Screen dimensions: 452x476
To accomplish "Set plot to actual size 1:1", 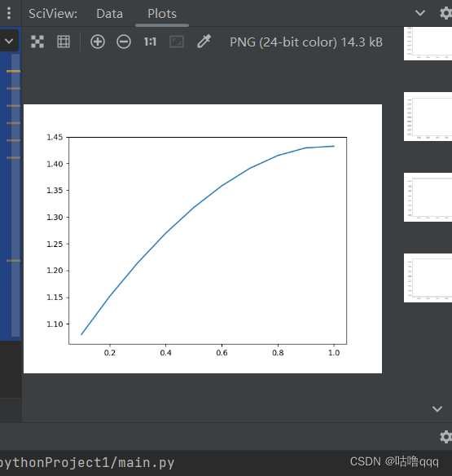I will point(150,42).
